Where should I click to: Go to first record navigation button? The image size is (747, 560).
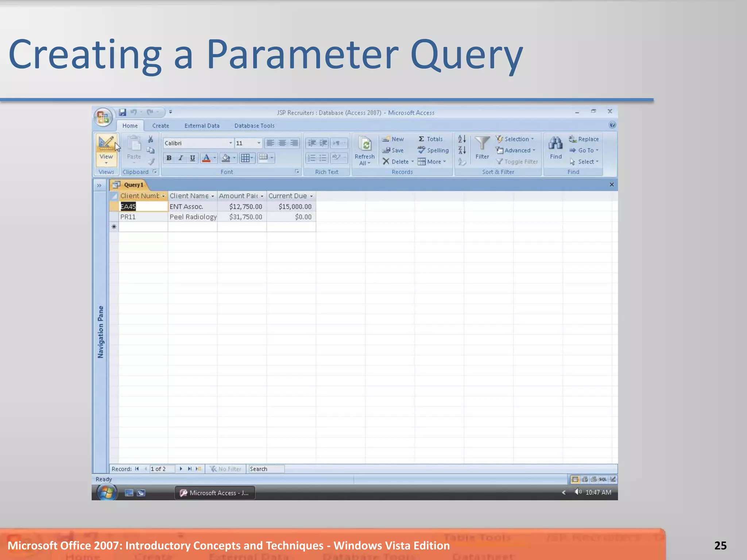coord(137,469)
